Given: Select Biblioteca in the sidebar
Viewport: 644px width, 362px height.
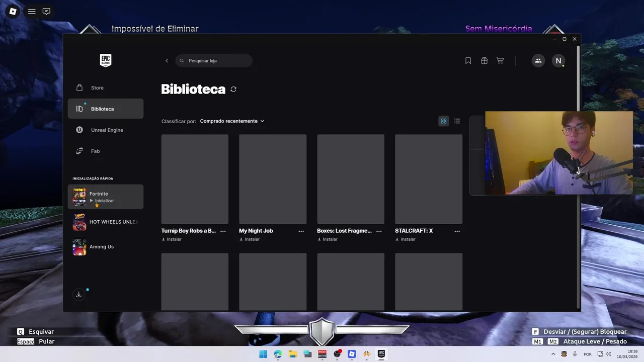Looking at the screenshot, I should [106, 109].
